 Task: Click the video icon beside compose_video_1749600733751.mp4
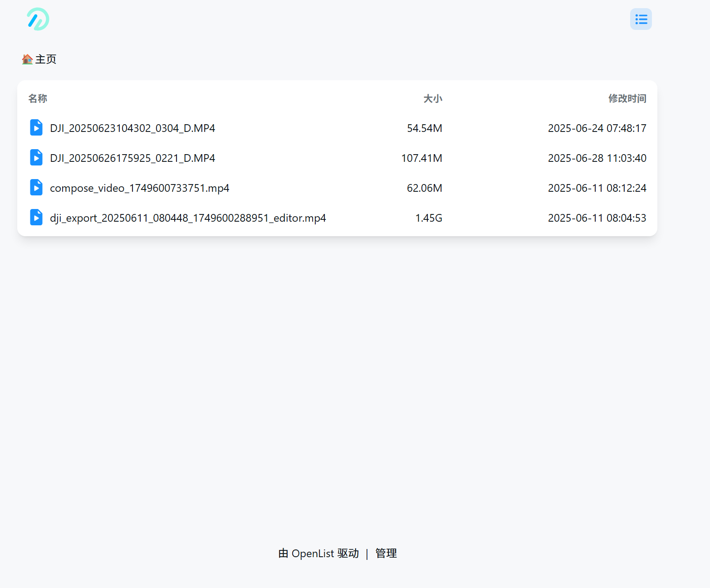tap(36, 187)
